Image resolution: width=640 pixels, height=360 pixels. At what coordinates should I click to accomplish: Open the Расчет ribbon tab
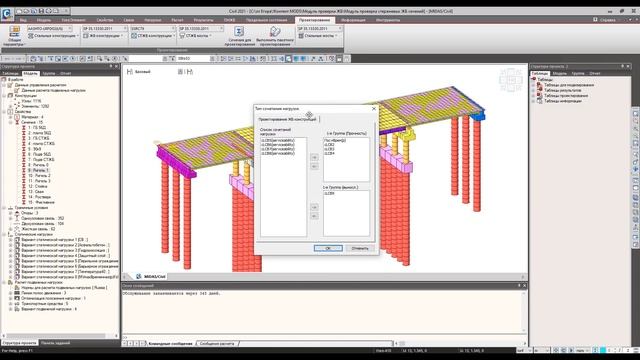[177, 20]
